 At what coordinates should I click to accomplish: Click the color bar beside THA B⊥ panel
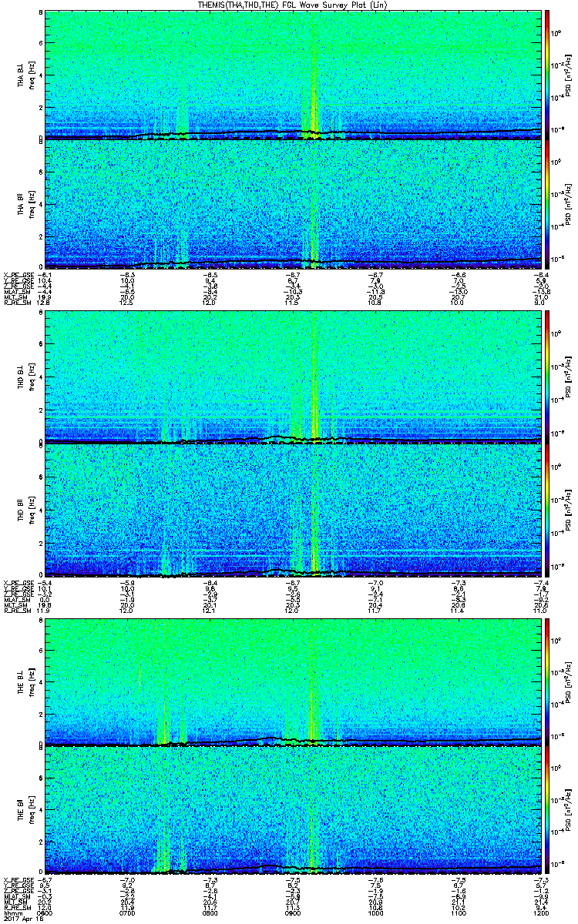point(548,75)
